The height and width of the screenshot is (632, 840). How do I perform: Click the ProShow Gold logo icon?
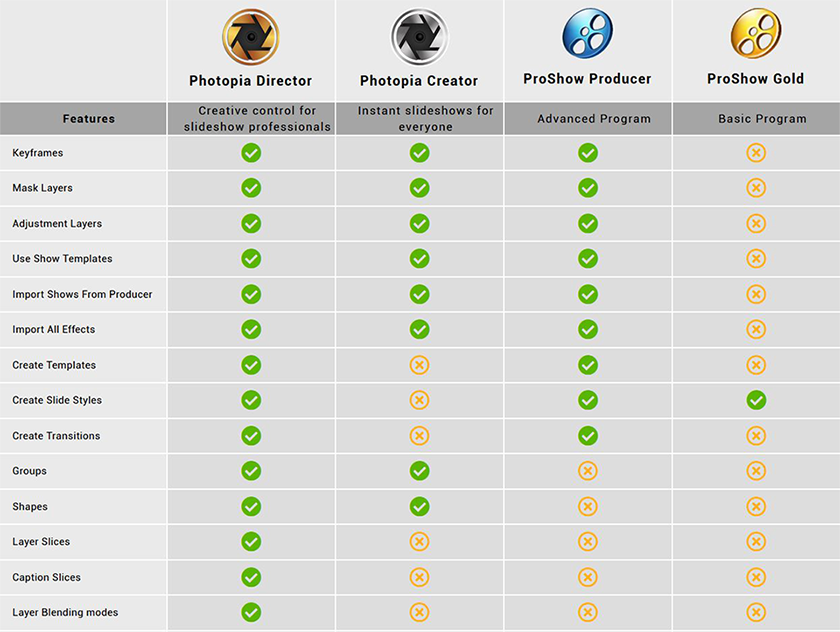pyautogui.click(x=755, y=33)
